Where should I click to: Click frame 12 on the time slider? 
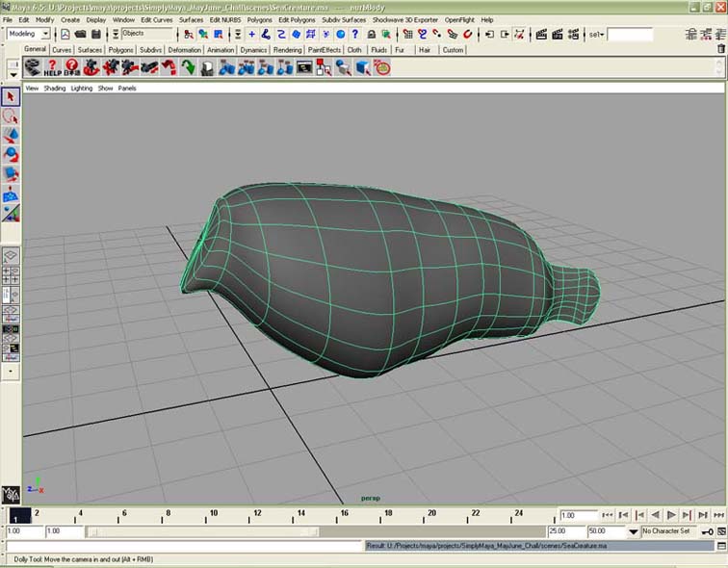tap(257, 514)
